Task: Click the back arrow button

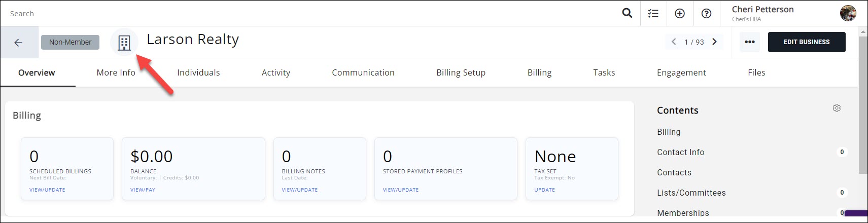Action: 18,43
